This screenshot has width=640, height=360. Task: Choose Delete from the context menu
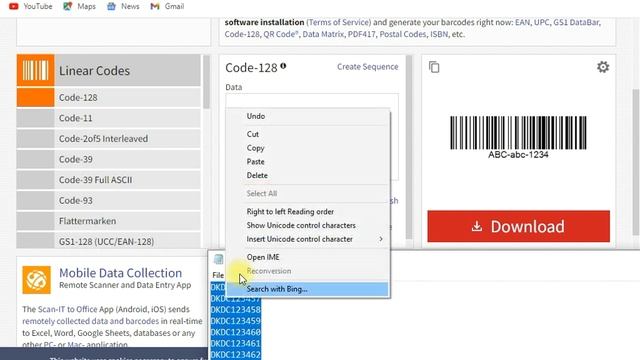point(308,176)
